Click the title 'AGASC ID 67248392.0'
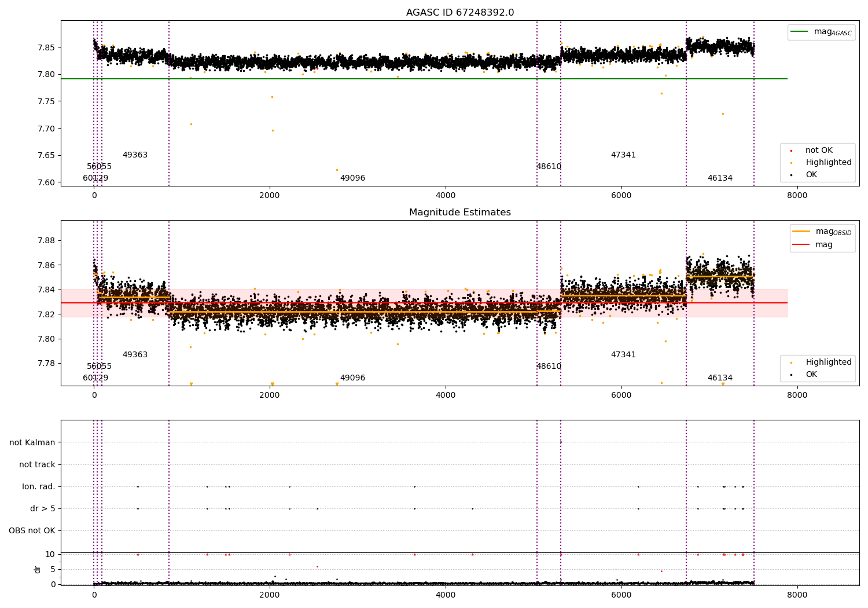Image resolution: width=868 pixels, height=608 pixels. tap(460, 13)
